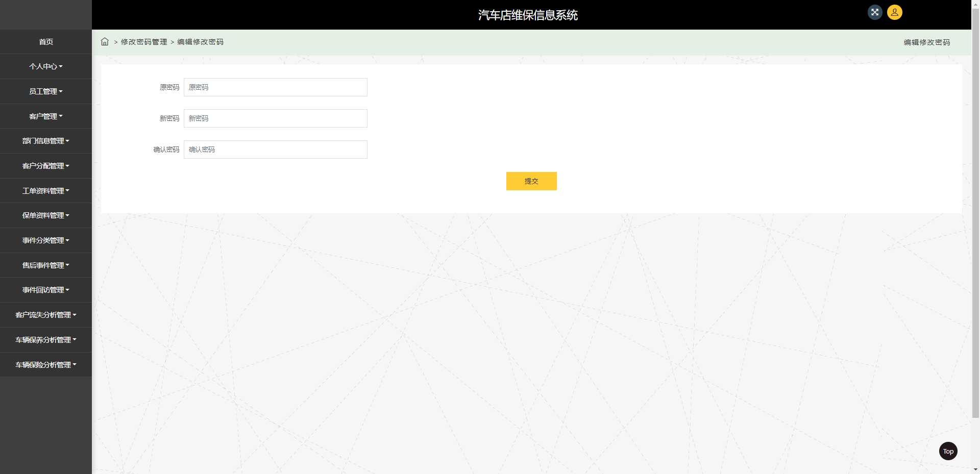Click the fullscreen toggle icon in header
The image size is (980, 474).
(875, 12)
